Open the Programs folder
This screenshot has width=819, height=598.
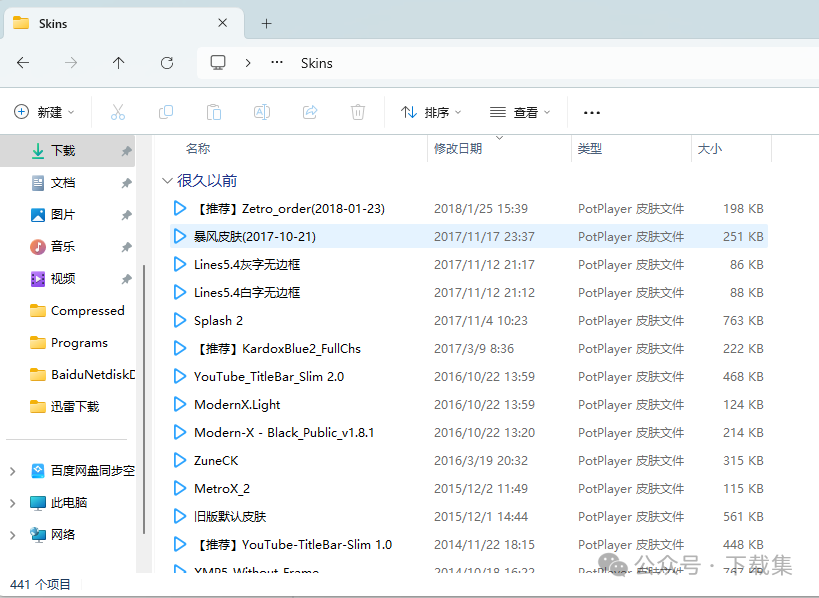click(67, 343)
